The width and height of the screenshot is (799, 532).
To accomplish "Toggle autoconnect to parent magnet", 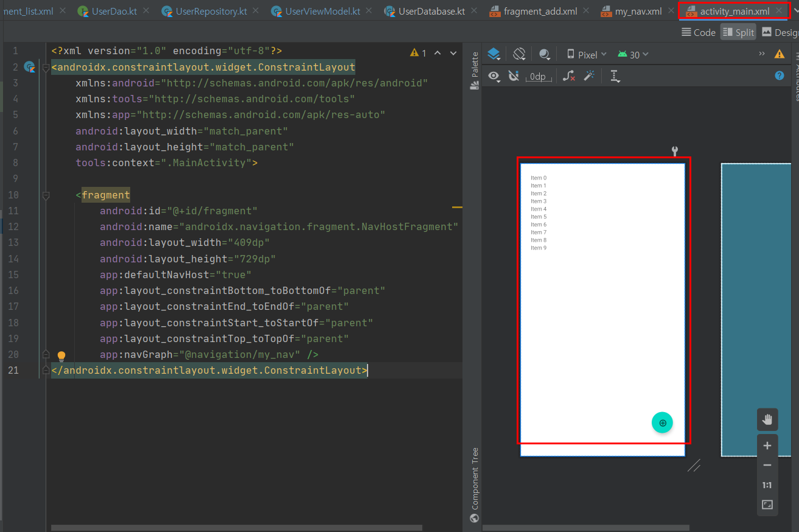I will point(514,76).
